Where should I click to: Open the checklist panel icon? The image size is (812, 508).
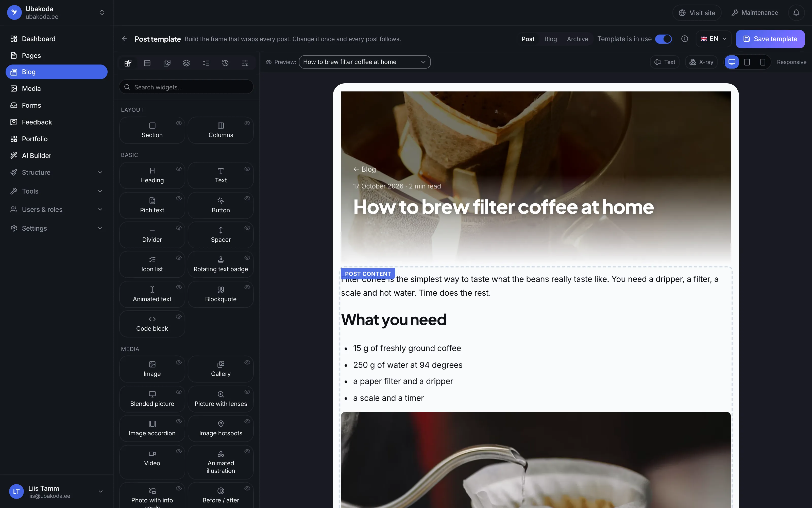[x=206, y=63]
